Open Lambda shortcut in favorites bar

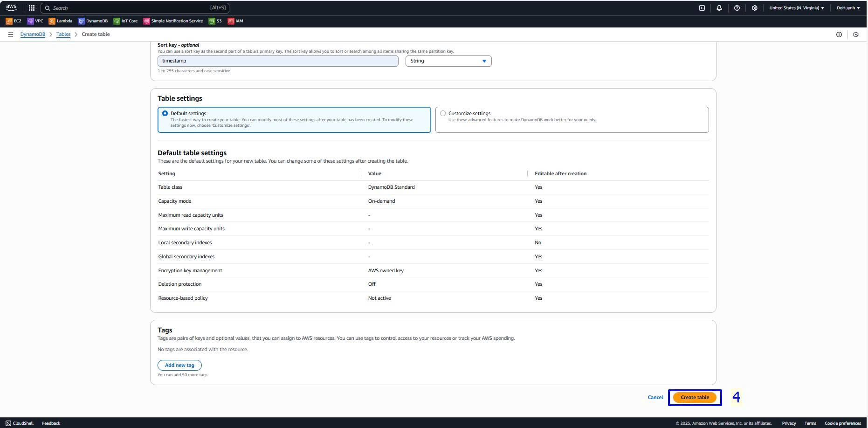61,21
